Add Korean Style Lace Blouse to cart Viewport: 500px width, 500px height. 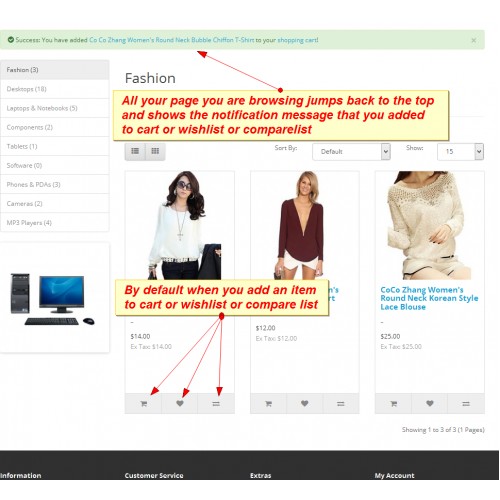click(x=393, y=404)
